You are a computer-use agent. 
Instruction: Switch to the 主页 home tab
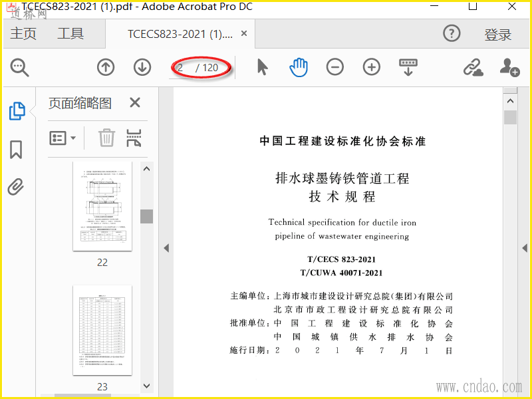pyautogui.click(x=23, y=34)
